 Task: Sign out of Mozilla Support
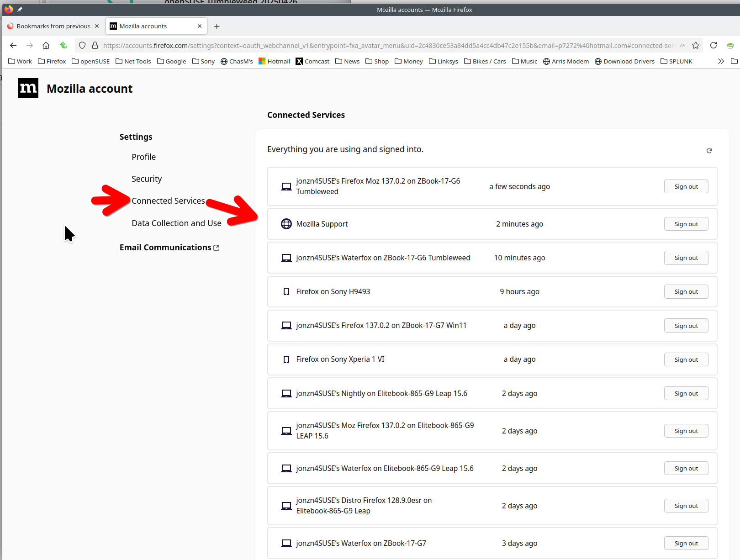(x=686, y=224)
